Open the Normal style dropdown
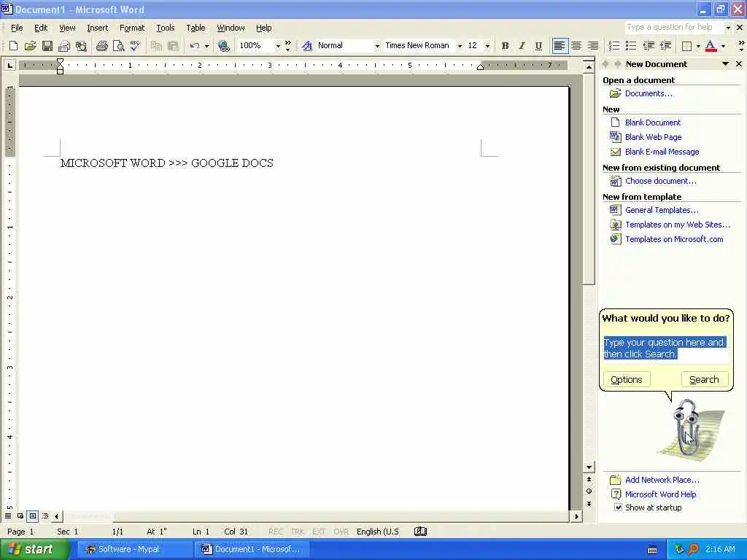The image size is (747, 560). tap(377, 46)
